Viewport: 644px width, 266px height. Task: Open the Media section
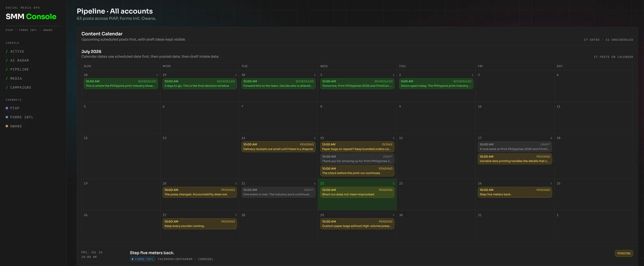click(14, 79)
